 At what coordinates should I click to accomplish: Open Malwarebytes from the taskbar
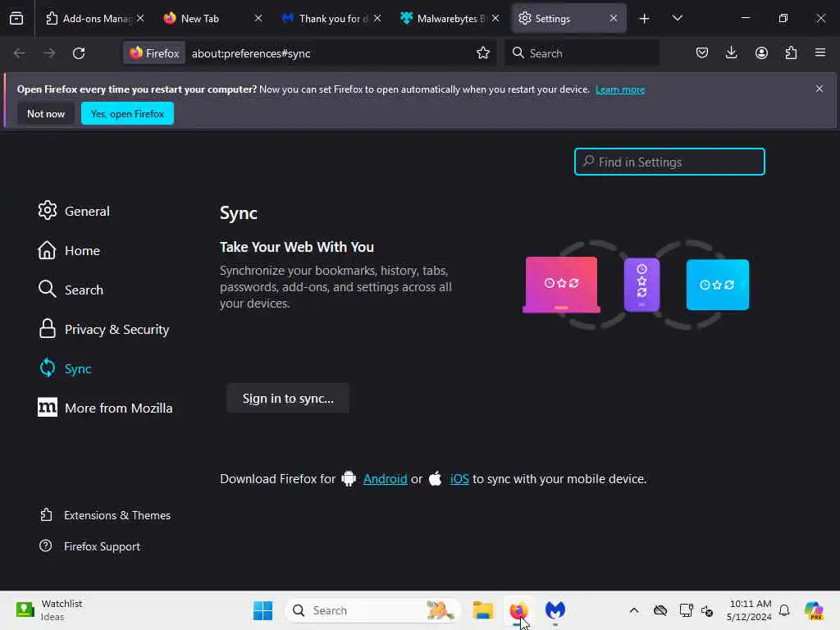tap(555, 610)
